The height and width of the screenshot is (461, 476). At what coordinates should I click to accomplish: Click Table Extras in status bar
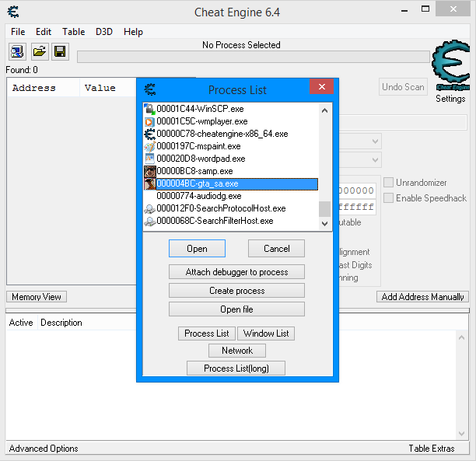tap(432, 449)
